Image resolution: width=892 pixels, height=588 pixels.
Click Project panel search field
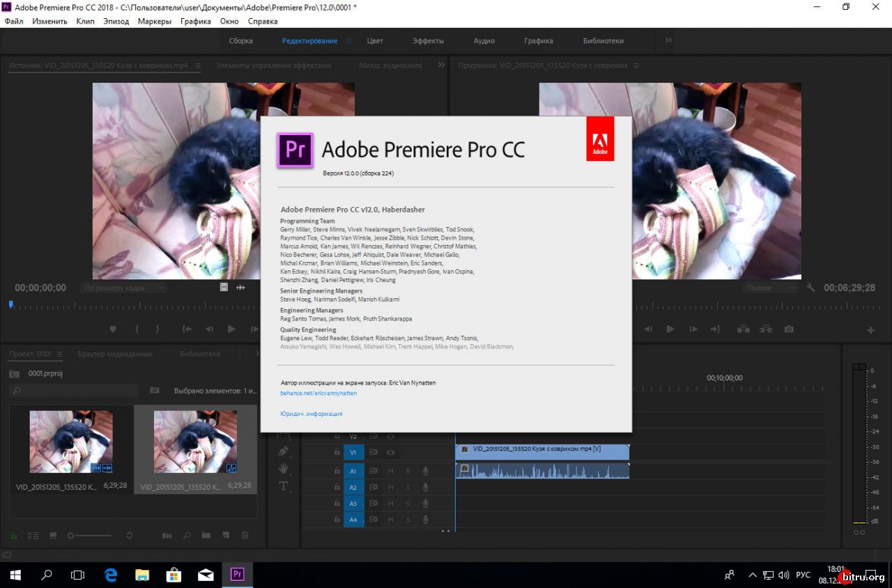click(x=75, y=391)
